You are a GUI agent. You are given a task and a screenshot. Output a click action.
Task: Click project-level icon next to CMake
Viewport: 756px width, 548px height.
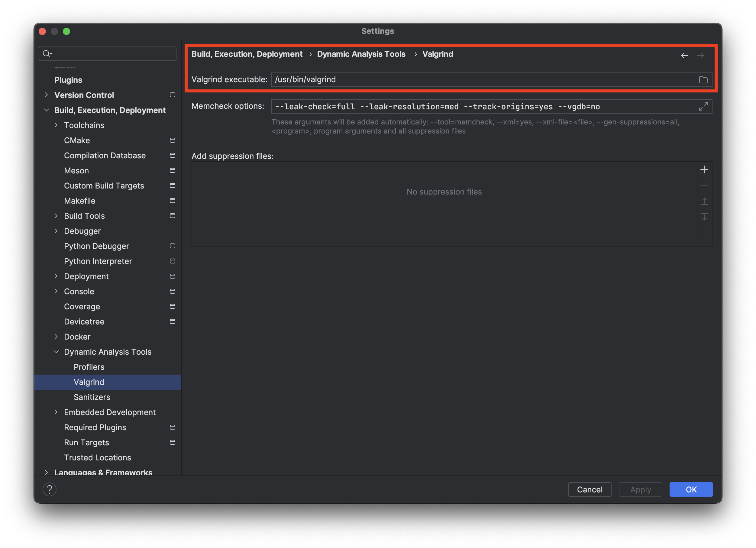pos(172,140)
